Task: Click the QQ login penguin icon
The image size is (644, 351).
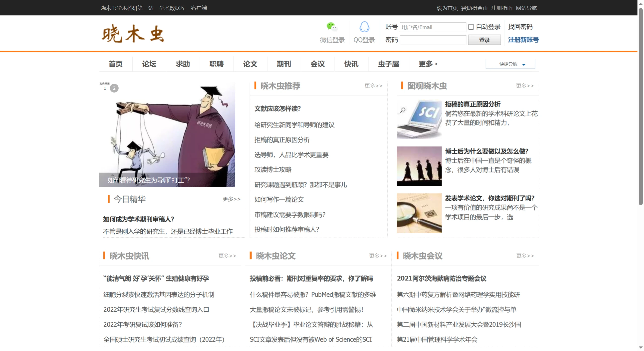Action: click(x=364, y=27)
